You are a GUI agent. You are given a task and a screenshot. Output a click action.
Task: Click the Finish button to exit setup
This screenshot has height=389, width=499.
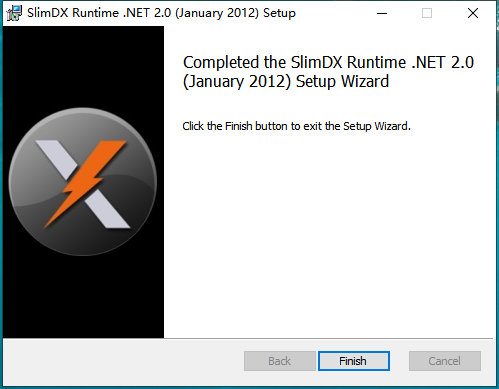pos(354,361)
